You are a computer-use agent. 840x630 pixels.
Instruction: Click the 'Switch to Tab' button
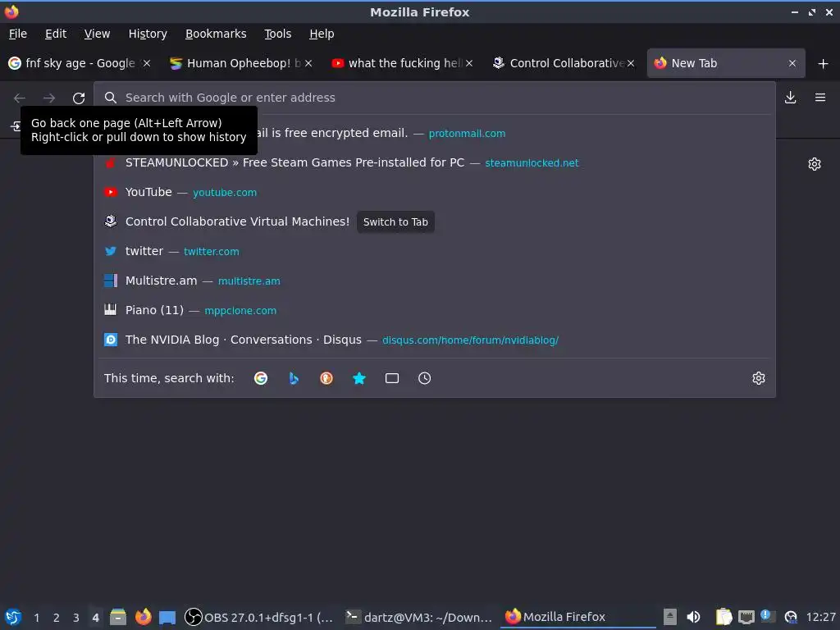click(x=395, y=221)
